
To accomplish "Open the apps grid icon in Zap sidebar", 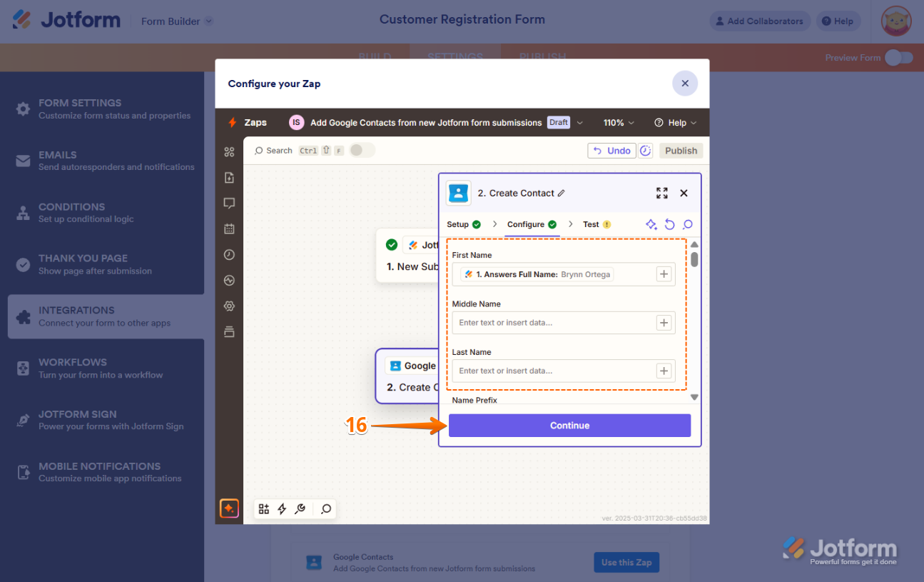I will (229, 151).
